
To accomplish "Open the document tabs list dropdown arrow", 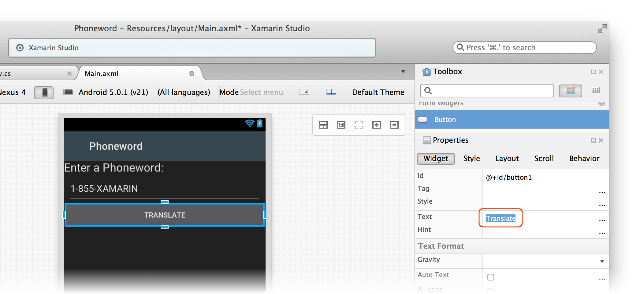I will (x=403, y=72).
